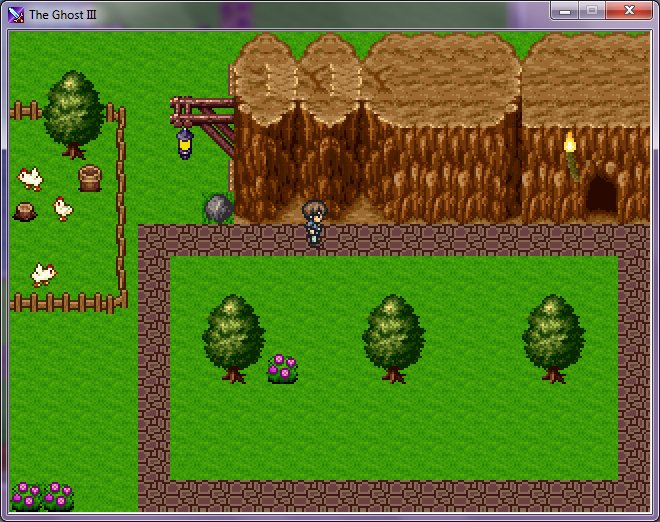The image size is (660, 522).
Task: Close The Ghost III window
Action: pos(629,11)
